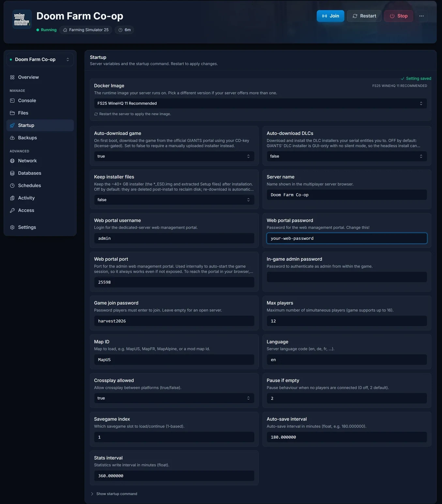This screenshot has width=442, height=504.
Task: Click the puzzle icon beside Farming Simulator 25
Action: [x=65, y=30]
